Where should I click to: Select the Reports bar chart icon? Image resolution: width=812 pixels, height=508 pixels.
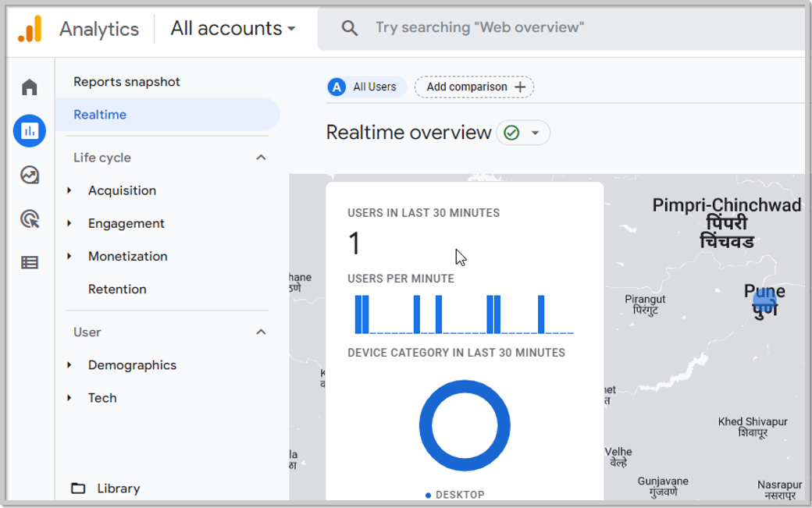[x=30, y=131]
